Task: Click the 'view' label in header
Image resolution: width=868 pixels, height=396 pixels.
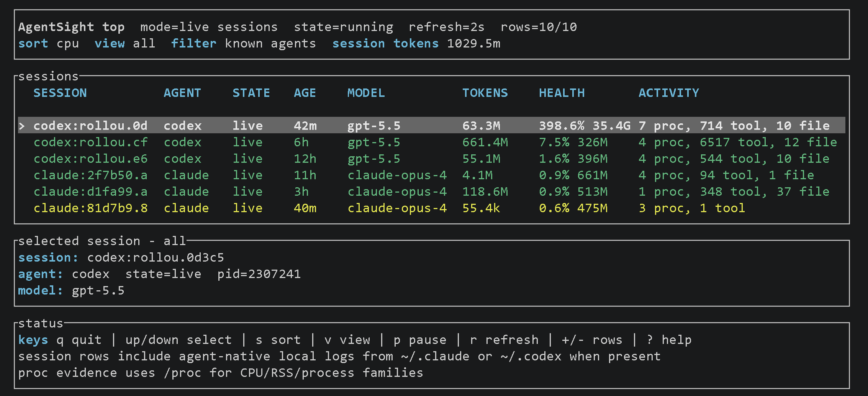Action: pyautogui.click(x=110, y=43)
